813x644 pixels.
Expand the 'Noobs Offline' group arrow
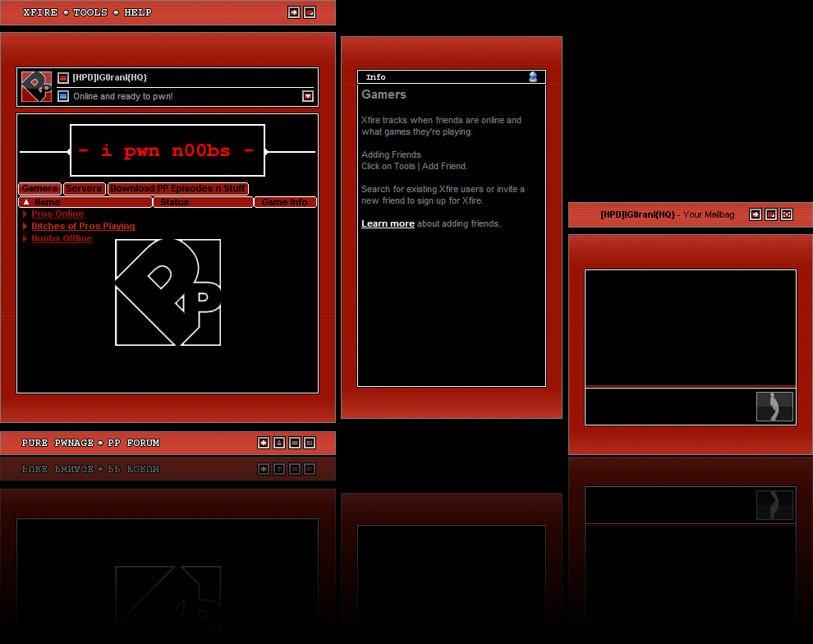coord(25,238)
